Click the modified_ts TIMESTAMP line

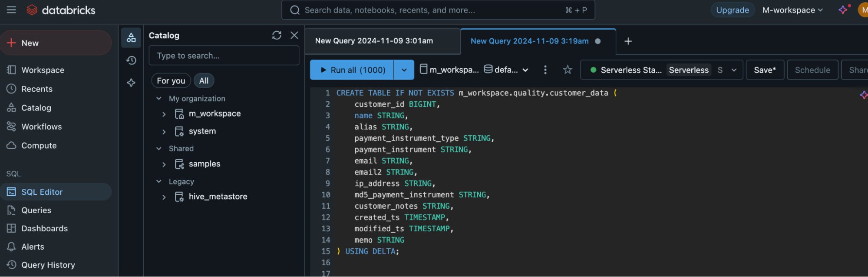(404, 228)
